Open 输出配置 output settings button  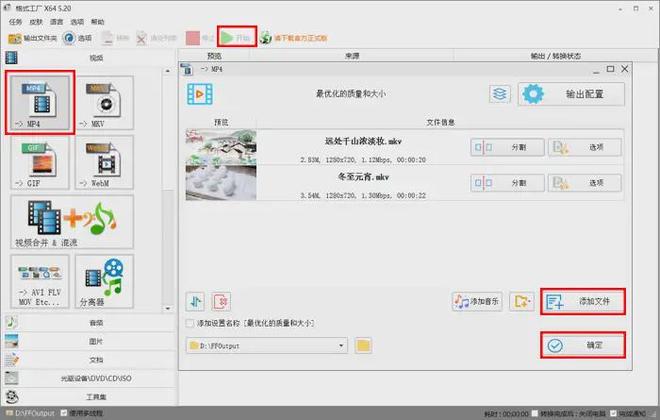[571, 94]
